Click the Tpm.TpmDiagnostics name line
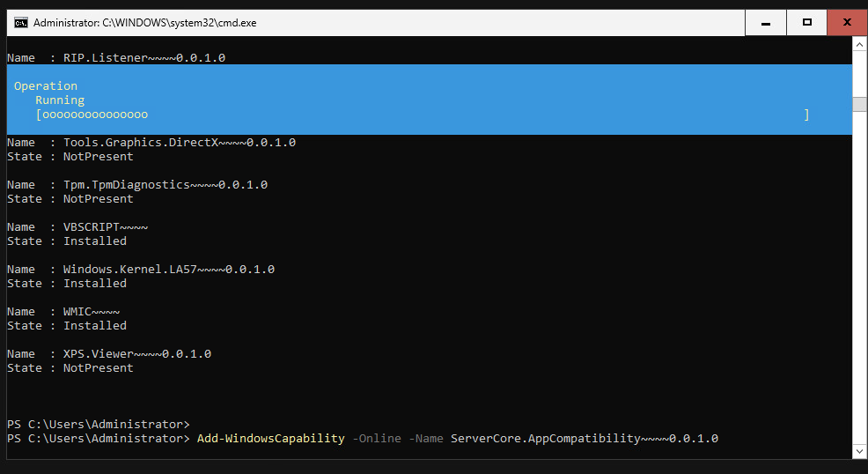The height and width of the screenshot is (474, 868). point(165,184)
